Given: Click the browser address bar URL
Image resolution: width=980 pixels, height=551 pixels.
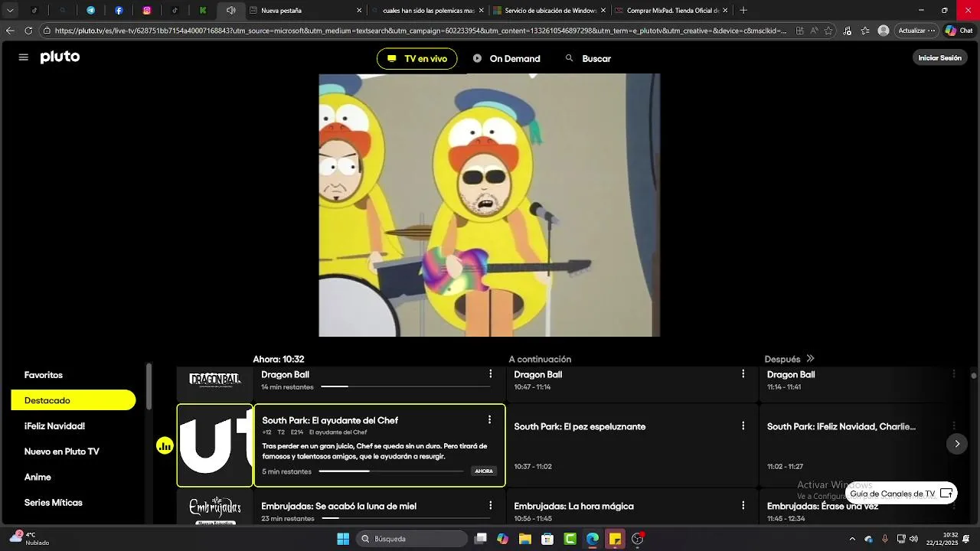Looking at the screenshot, I should coord(420,31).
